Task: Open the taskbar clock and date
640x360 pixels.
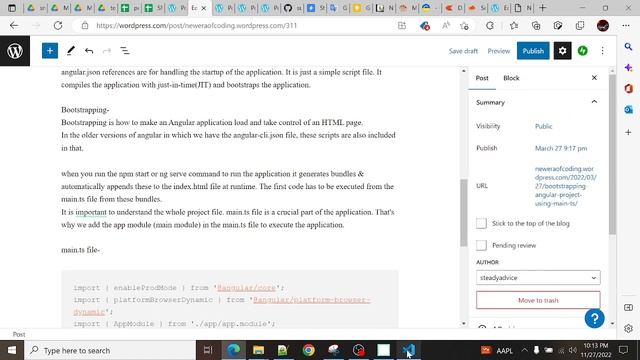Action: (596, 350)
